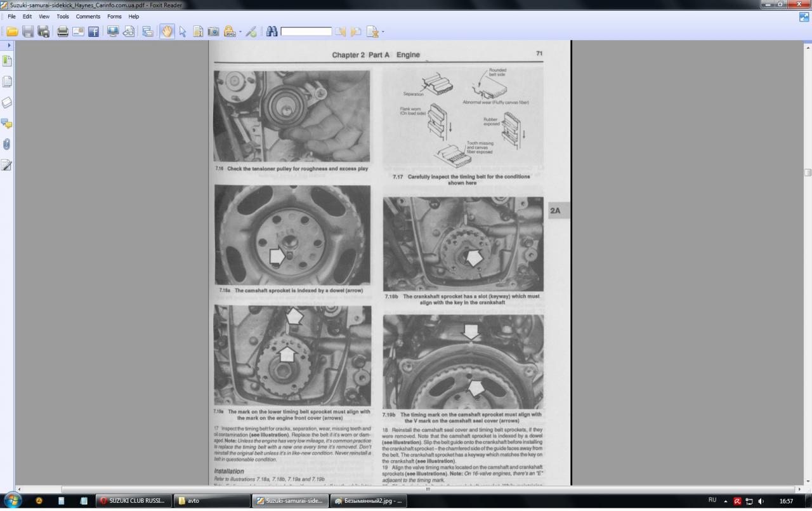The image size is (812, 511).
Task: Switch to SUZUKI CLUB RUSSI taskbar window
Action: point(133,501)
